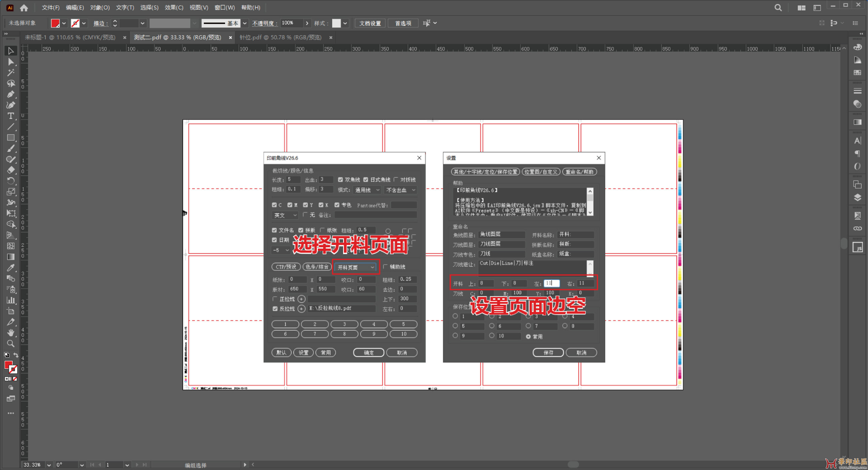Viewport: 868px width, 470px height.
Task: Uncheck the 专色 checkbox
Action: (337, 205)
